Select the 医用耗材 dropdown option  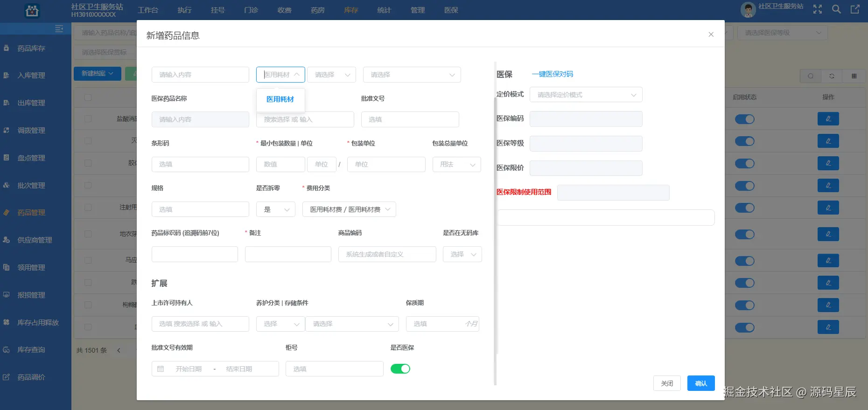pyautogui.click(x=280, y=99)
